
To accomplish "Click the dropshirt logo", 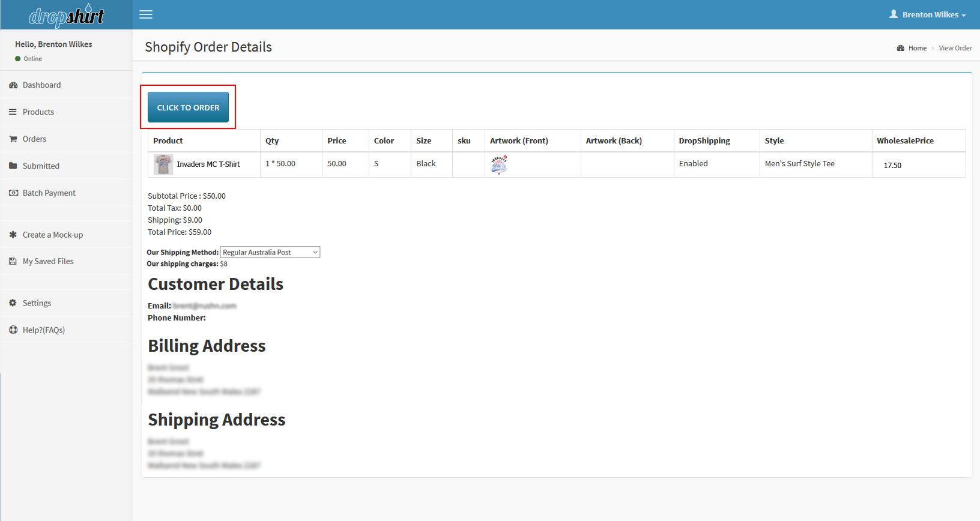I will [x=66, y=16].
